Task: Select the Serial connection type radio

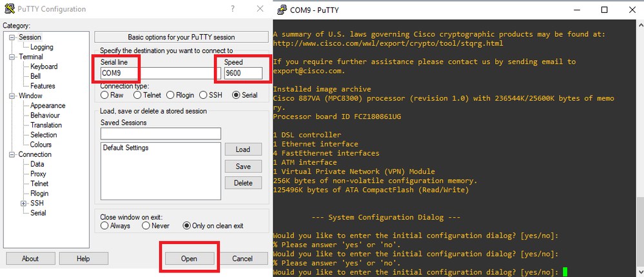Action: click(x=236, y=95)
